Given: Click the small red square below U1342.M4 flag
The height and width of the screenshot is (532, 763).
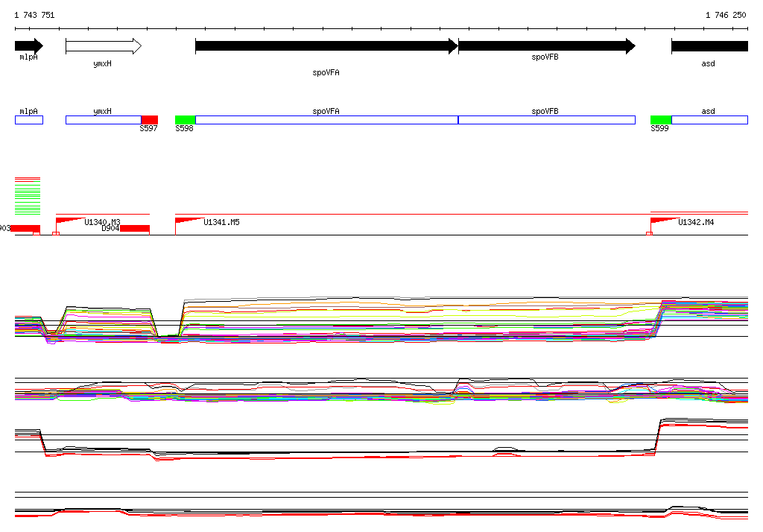Looking at the screenshot, I should [649, 234].
